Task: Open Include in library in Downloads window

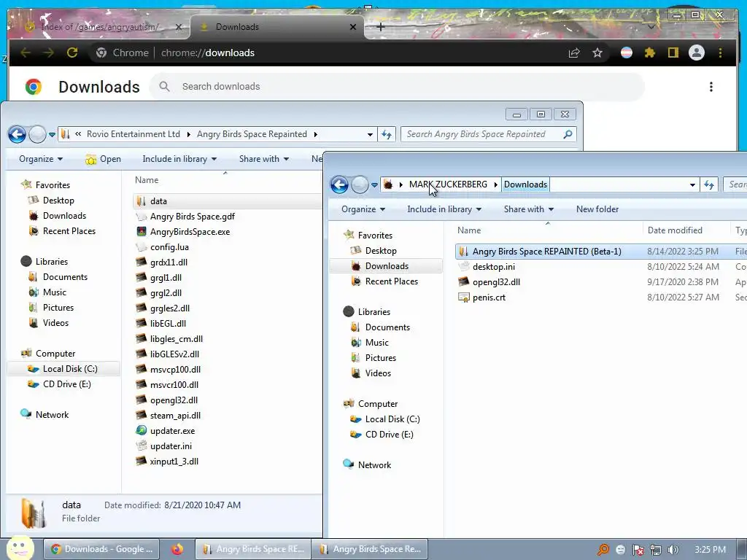Action: click(444, 209)
